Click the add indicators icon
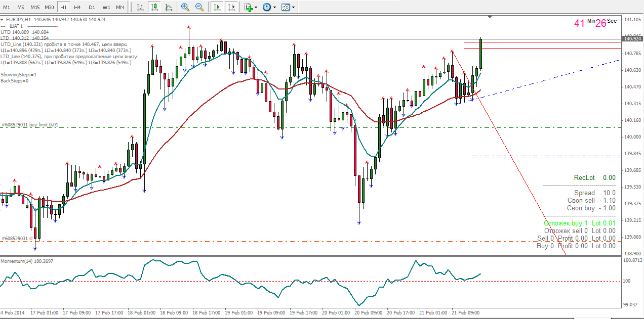Image resolution: width=644 pixels, height=319 pixels. click(x=248, y=7)
